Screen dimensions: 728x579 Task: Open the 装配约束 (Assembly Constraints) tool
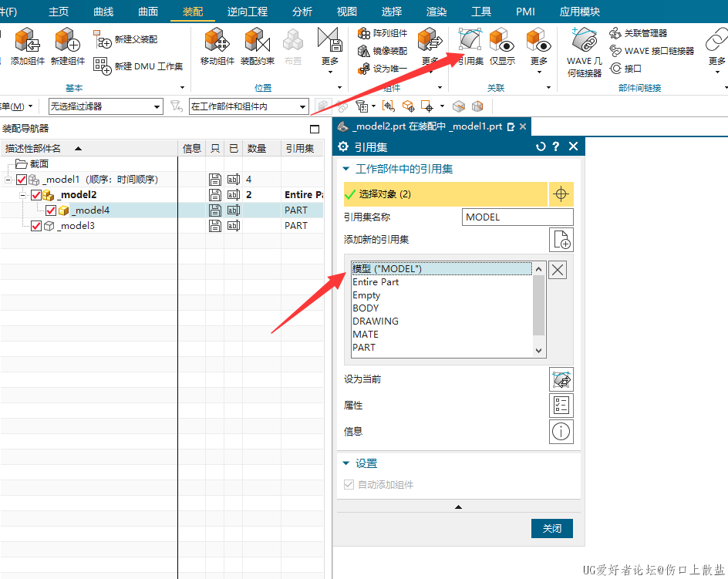[x=257, y=40]
